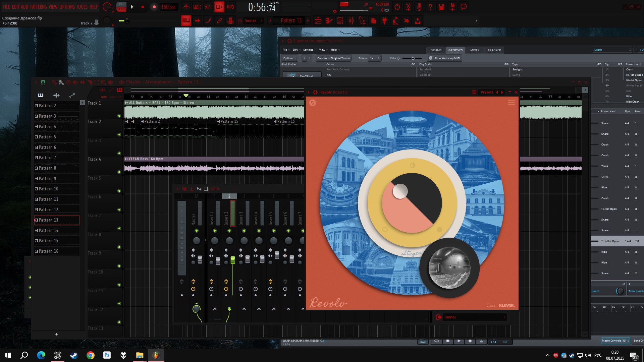Mute Track 1 with its green light
The height and width of the screenshot is (362, 644).
pos(119,116)
